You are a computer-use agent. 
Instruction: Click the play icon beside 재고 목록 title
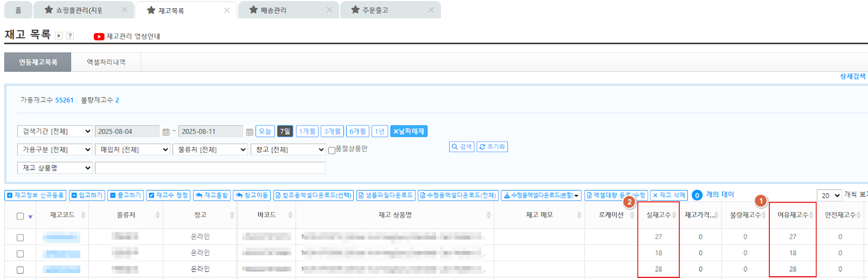tap(59, 36)
